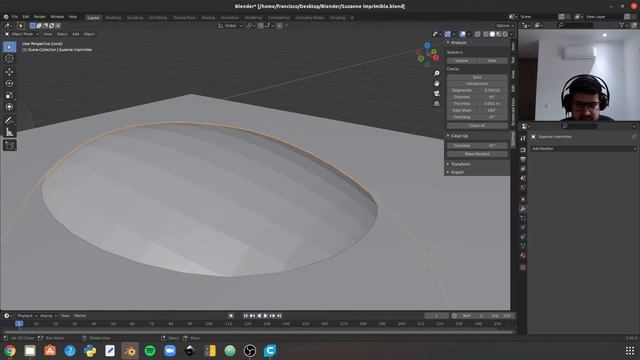
Task: Open the Output properties tab icon
Action: tap(523, 159)
